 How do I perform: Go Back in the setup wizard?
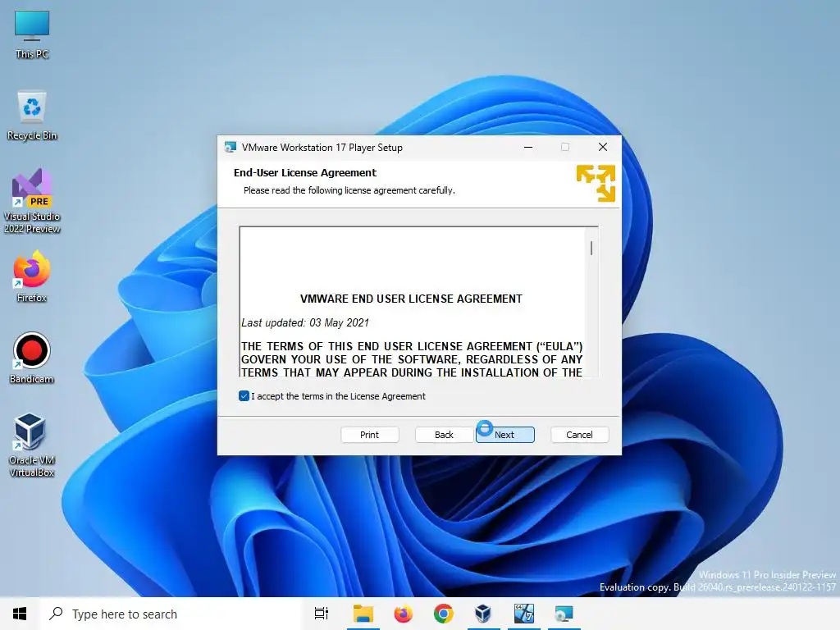click(x=444, y=435)
